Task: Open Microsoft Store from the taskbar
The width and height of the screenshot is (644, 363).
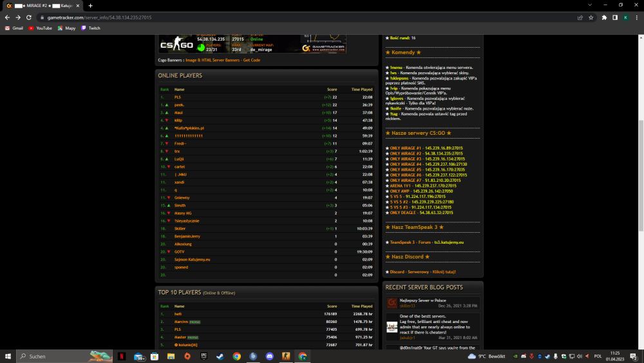Action: point(155,357)
